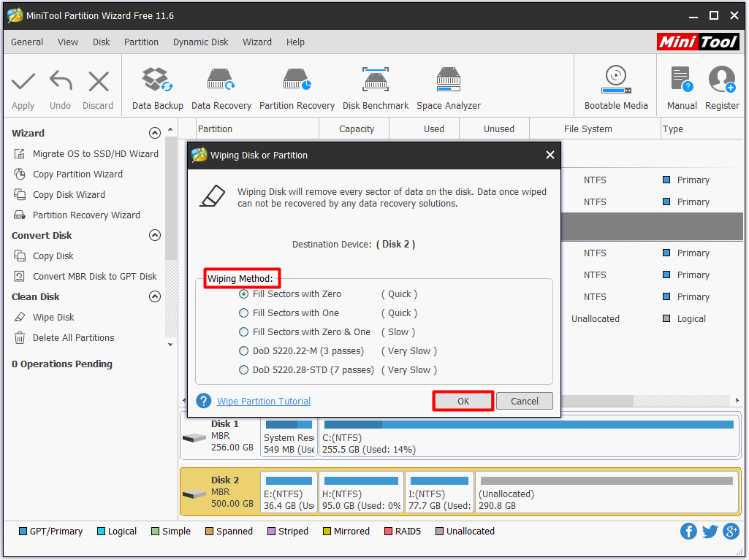Image resolution: width=749 pixels, height=560 pixels.
Task: Open the View menu
Action: [x=68, y=42]
